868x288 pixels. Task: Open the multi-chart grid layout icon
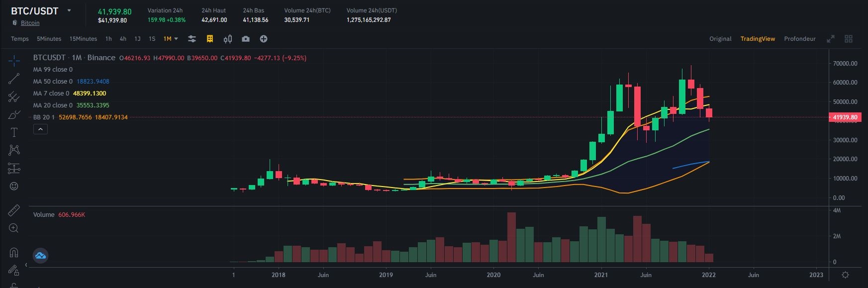849,39
